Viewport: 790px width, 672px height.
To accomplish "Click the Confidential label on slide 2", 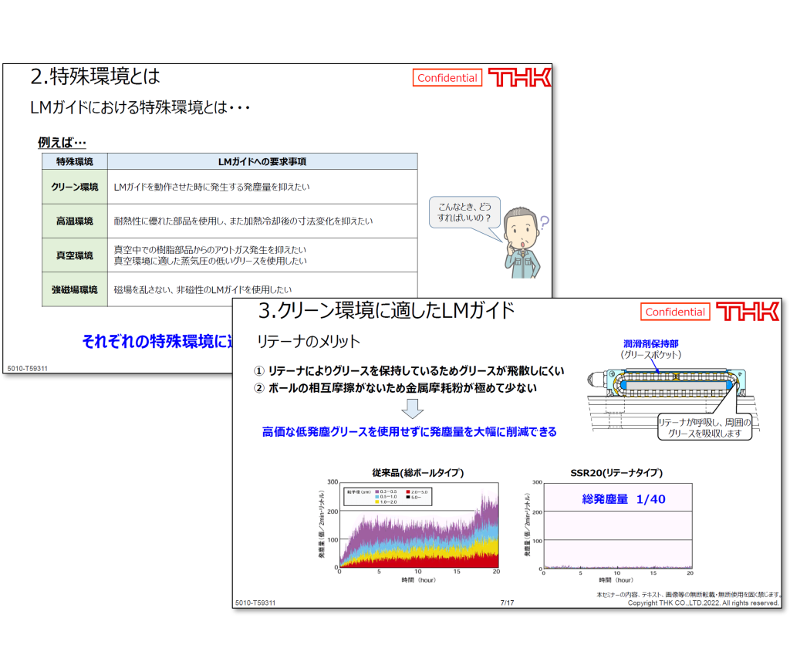I will point(447,78).
